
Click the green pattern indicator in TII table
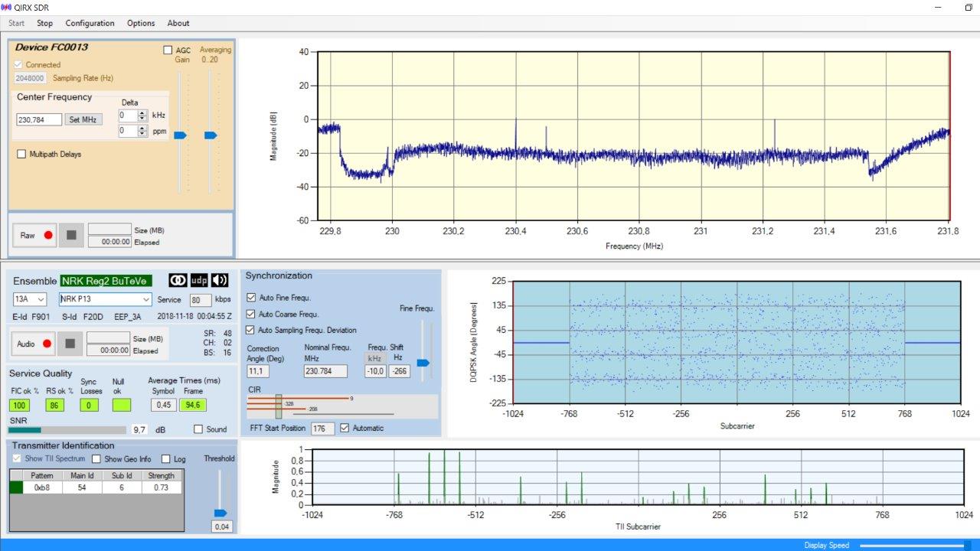(x=16, y=487)
